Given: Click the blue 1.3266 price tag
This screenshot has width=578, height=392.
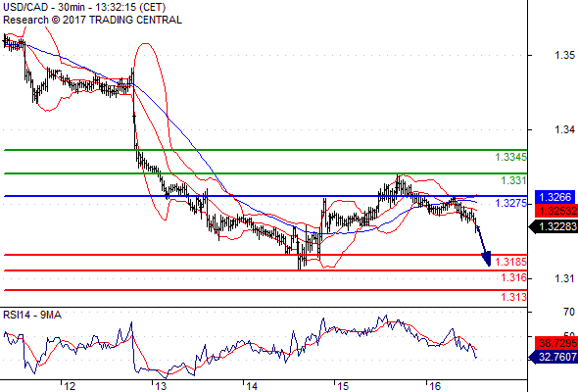Looking at the screenshot, I should [554, 197].
